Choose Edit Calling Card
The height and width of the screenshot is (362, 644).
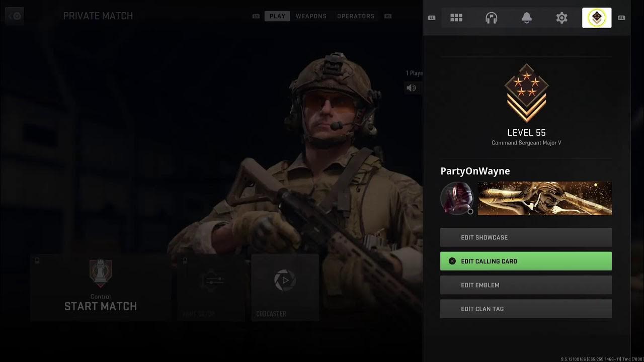click(x=526, y=261)
